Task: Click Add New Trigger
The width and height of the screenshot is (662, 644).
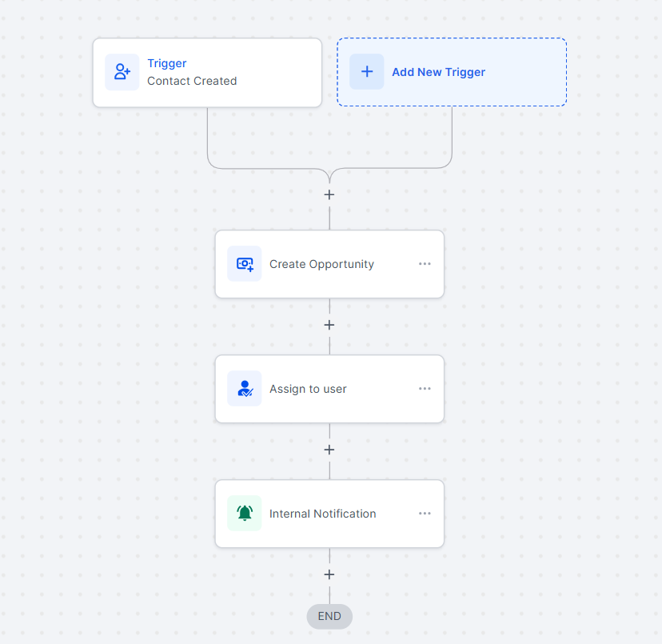Action: pyautogui.click(x=452, y=72)
